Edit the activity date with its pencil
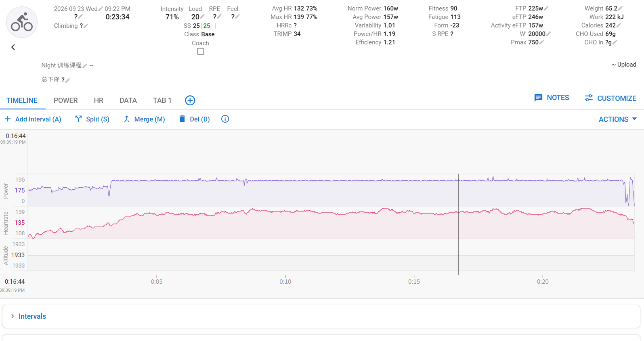 click(101, 9)
